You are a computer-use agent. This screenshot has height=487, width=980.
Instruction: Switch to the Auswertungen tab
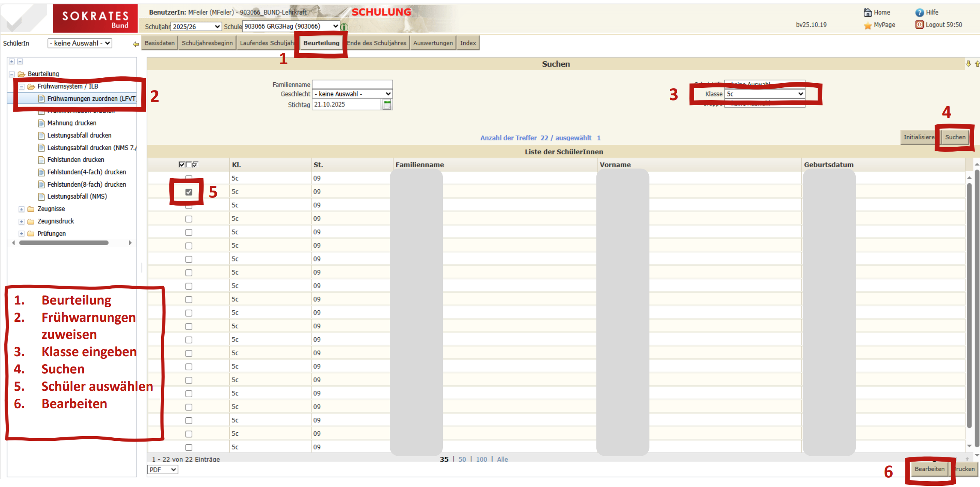[x=433, y=43]
